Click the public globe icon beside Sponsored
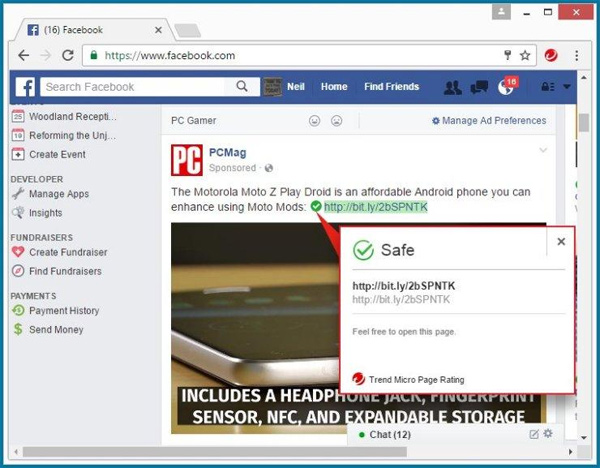 click(269, 168)
